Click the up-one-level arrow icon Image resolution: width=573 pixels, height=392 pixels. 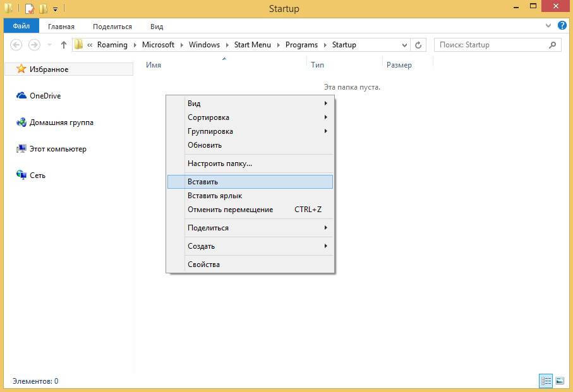[x=63, y=45]
